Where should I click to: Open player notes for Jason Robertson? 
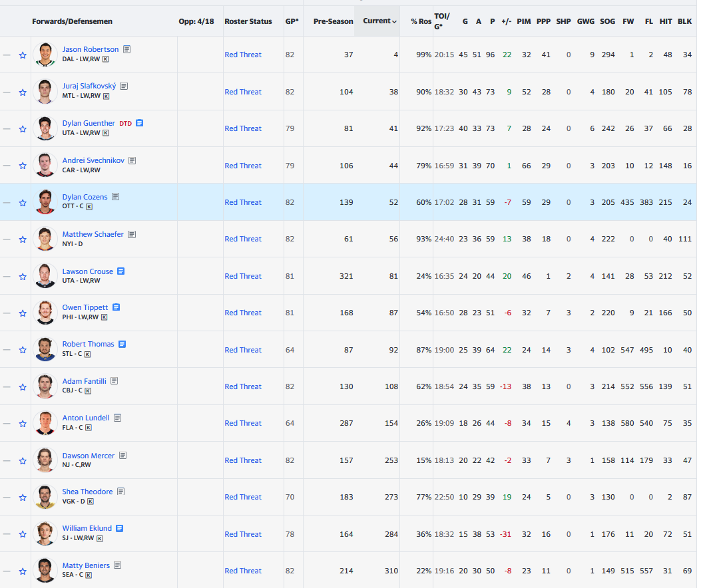126,49
